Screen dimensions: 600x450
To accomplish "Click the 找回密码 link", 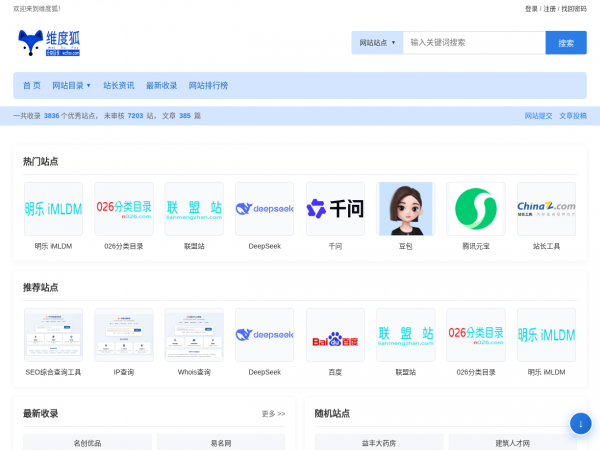I will click(574, 9).
